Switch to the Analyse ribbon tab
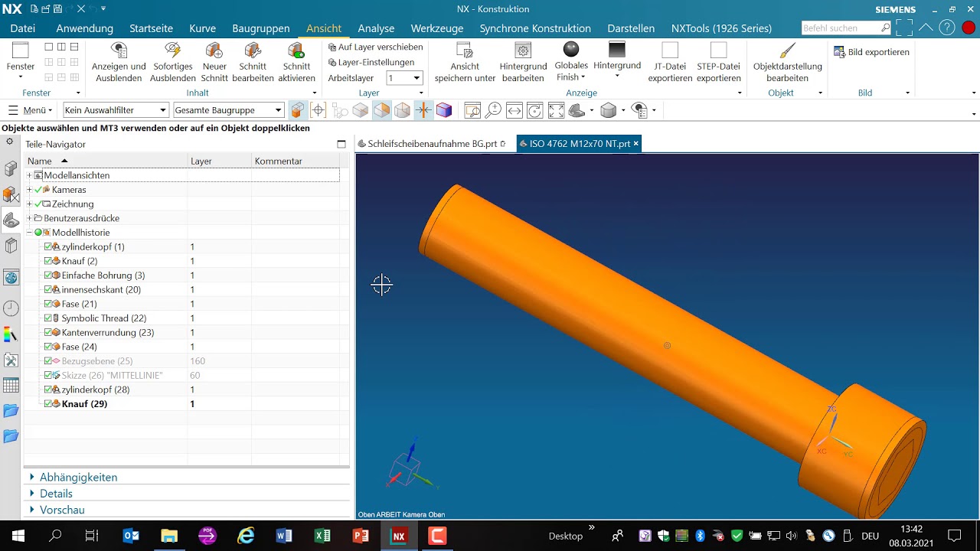This screenshot has height=551, width=980. coord(376,28)
